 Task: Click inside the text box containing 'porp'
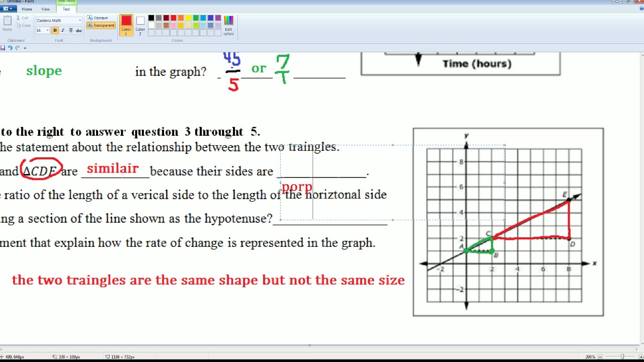point(392,182)
